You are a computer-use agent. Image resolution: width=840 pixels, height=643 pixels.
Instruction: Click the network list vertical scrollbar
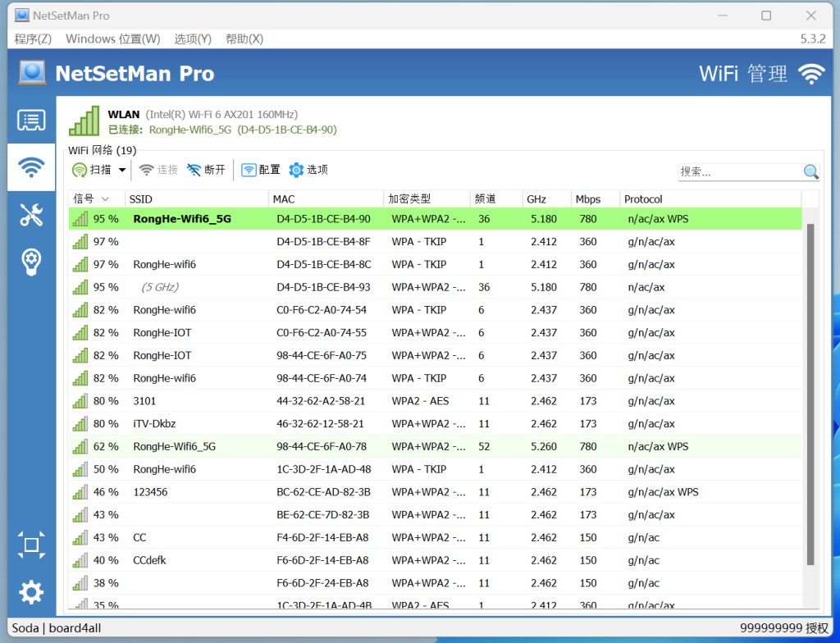[x=810, y=394]
